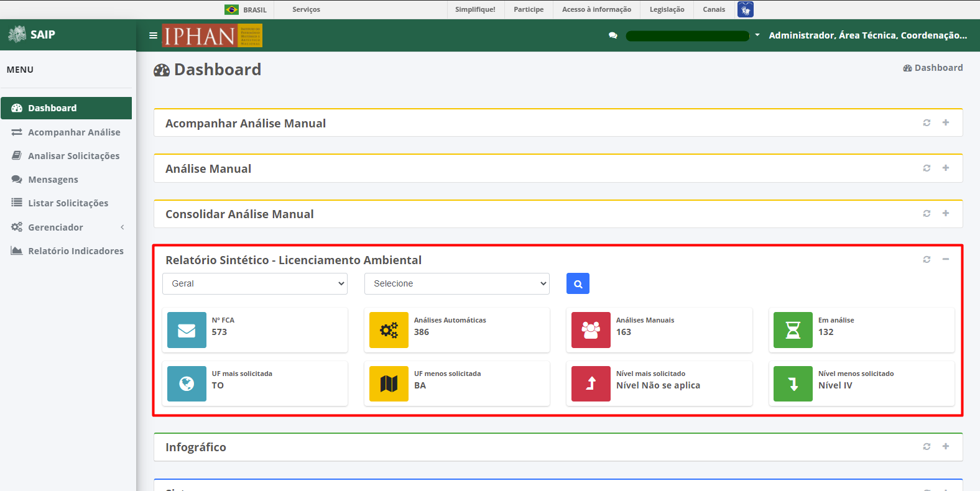
Task: Refresh the Relatório Sintético panel
Action: point(927,259)
